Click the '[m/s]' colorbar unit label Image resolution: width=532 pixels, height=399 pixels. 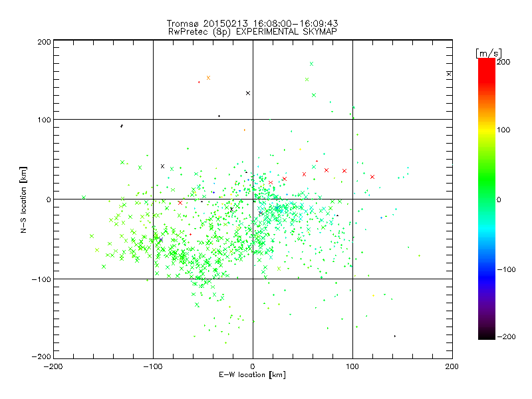pyautogui.click(x=489, y=53)
